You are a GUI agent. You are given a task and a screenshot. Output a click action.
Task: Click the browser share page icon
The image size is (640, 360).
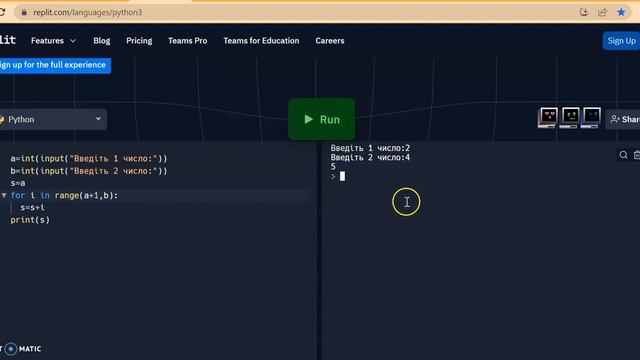(602, 12)
